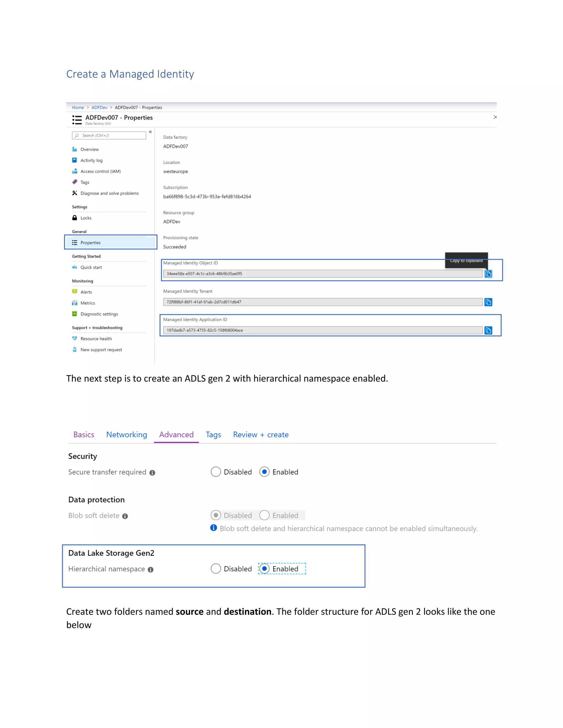Click the Managed Identity Application ID field
This screenshot has width=563, height=728.
click(x=322, y=330)
